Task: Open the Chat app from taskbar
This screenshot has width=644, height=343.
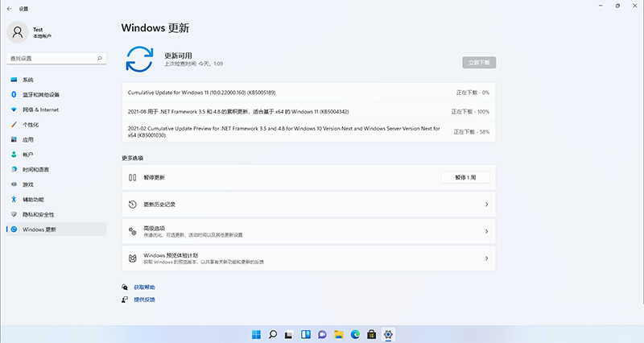Action: pyautogui.click(x=322, y=334)
